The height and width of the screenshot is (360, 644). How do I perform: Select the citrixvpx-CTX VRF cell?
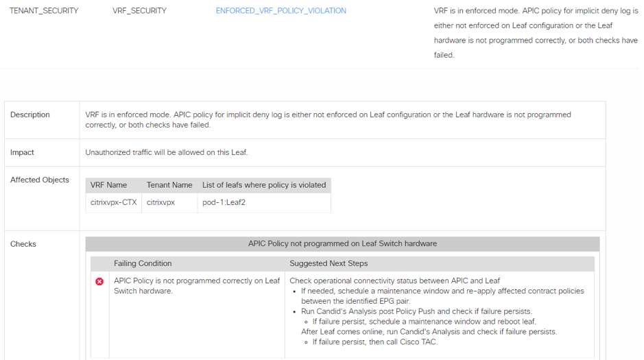coord(114,203)
